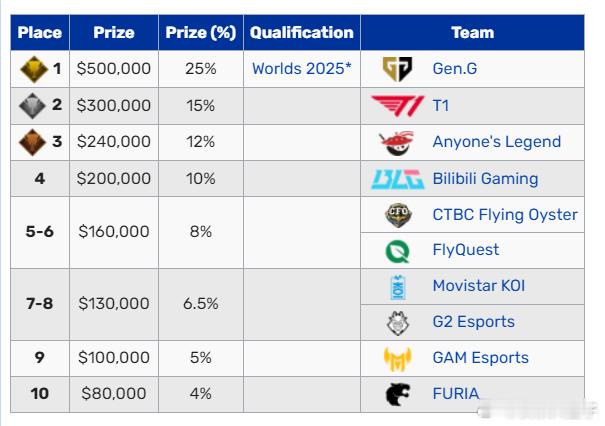Image resolution: width=605 pixels, height=426 pixels.
Task: Click the Prize (%) column header
Action: 201,32
